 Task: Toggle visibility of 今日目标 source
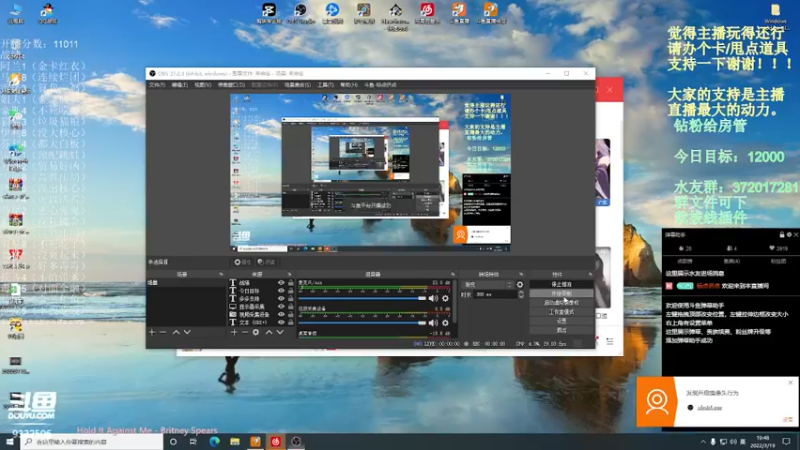[281, 290]
